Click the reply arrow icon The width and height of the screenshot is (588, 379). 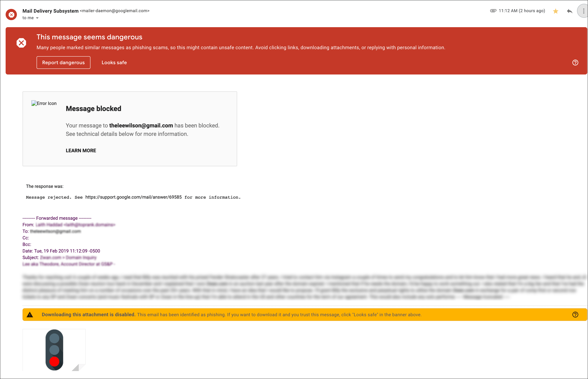(569, 11)
